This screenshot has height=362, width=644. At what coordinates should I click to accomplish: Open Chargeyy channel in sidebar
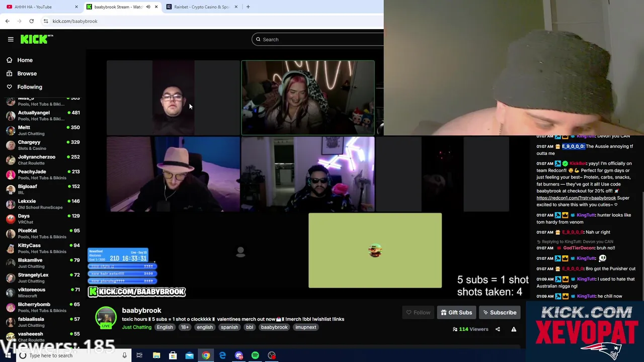[43, 145]
